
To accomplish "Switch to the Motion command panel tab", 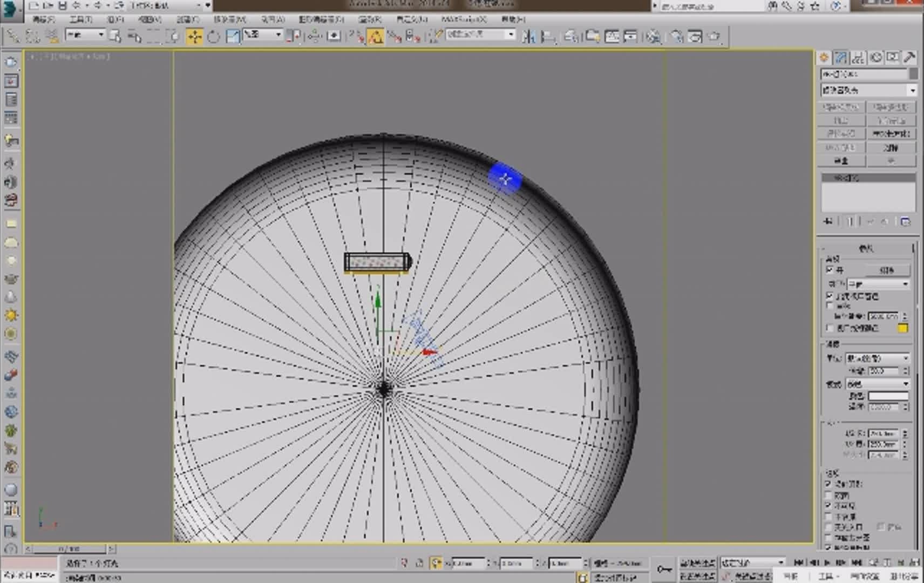I will tap(876, 57).
